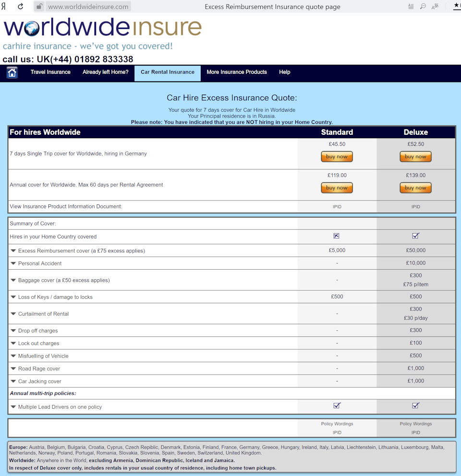461x476 pixels.
Task: Click Deluxe £50,000 excess reimbursement value
Action: tap(416, 250)
